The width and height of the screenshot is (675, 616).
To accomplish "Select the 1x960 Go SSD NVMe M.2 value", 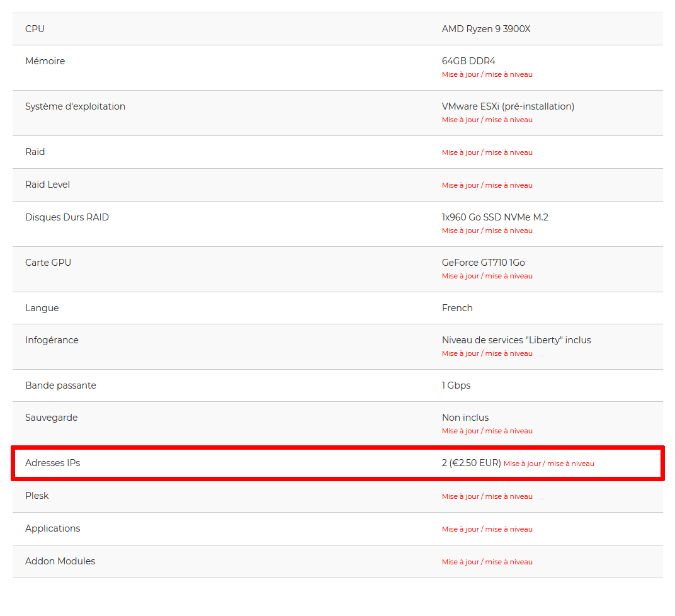I will tap(495, 217).
